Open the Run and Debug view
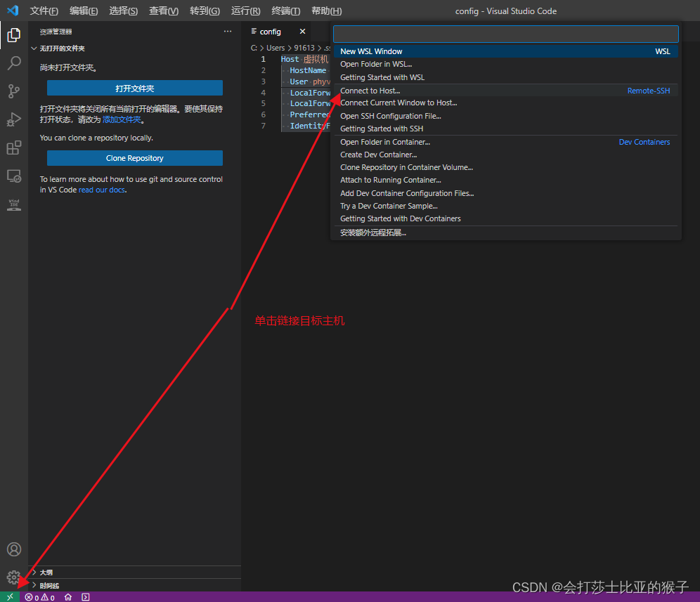The height and width of the screenshot is (602, 700). coord(14,119)
